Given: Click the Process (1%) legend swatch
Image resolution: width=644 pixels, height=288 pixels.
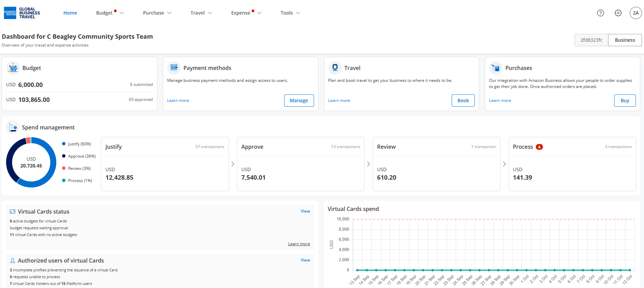Looking at the screenshot, I should 64,181.
